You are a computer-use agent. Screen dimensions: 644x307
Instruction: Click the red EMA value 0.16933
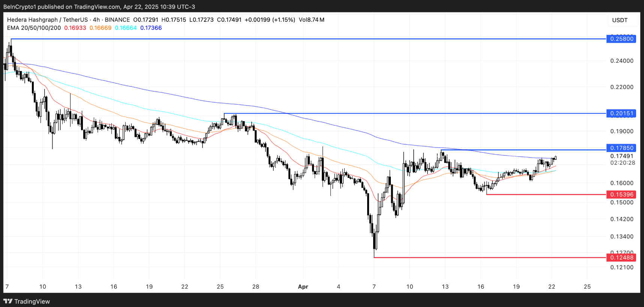(x=75, y=28)
